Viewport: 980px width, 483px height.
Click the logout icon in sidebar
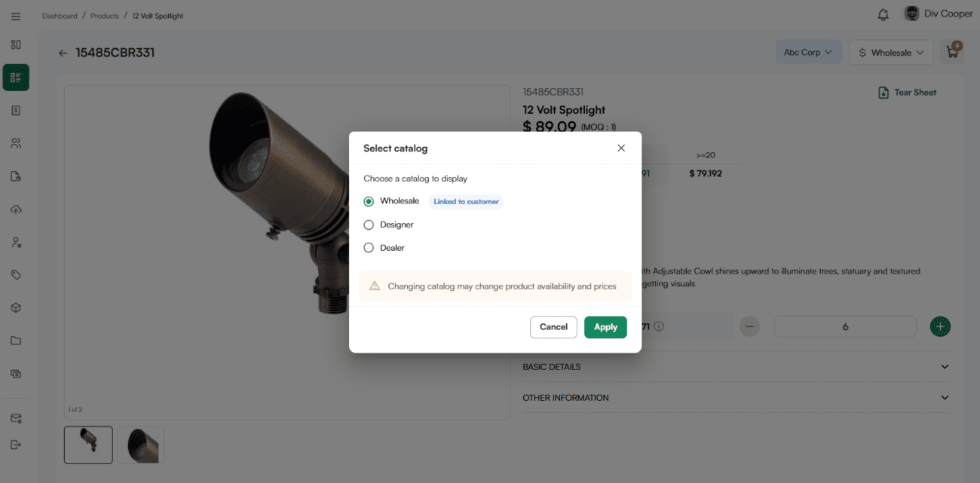(x=16, y=445)
